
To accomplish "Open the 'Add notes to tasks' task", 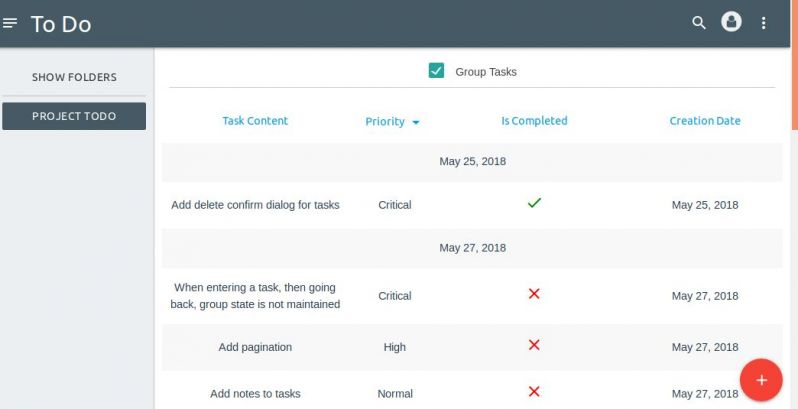I will click(x=255, y=394).
